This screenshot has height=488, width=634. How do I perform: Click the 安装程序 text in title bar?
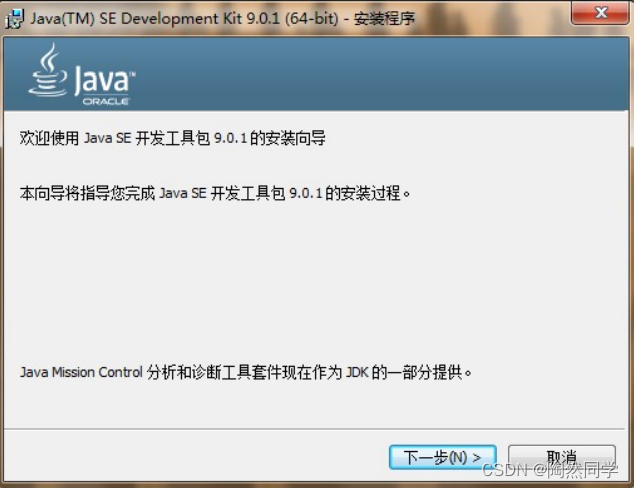point(385,19)
